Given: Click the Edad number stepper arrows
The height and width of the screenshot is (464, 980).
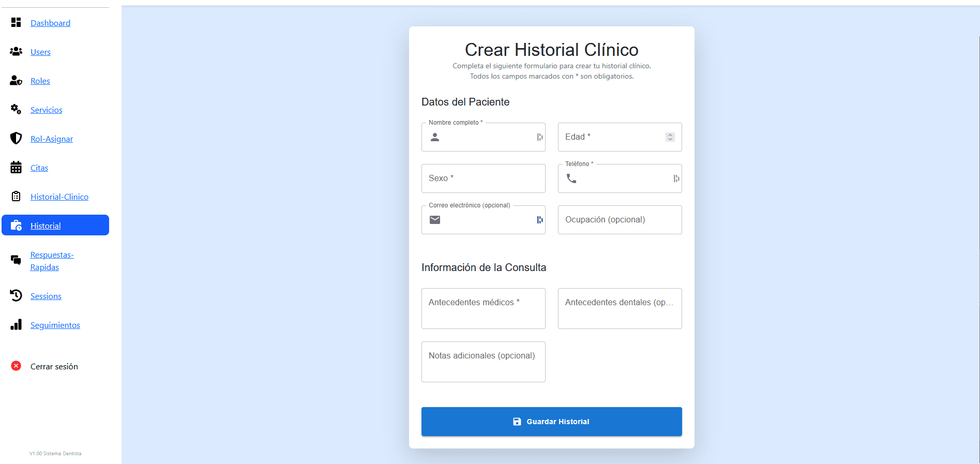Looking at the screenshot, I should [x=670, y=137].
